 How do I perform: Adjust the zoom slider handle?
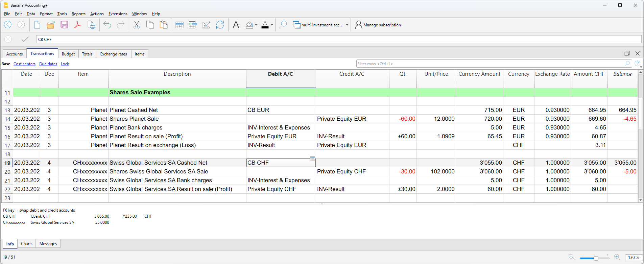click(596, 258)
